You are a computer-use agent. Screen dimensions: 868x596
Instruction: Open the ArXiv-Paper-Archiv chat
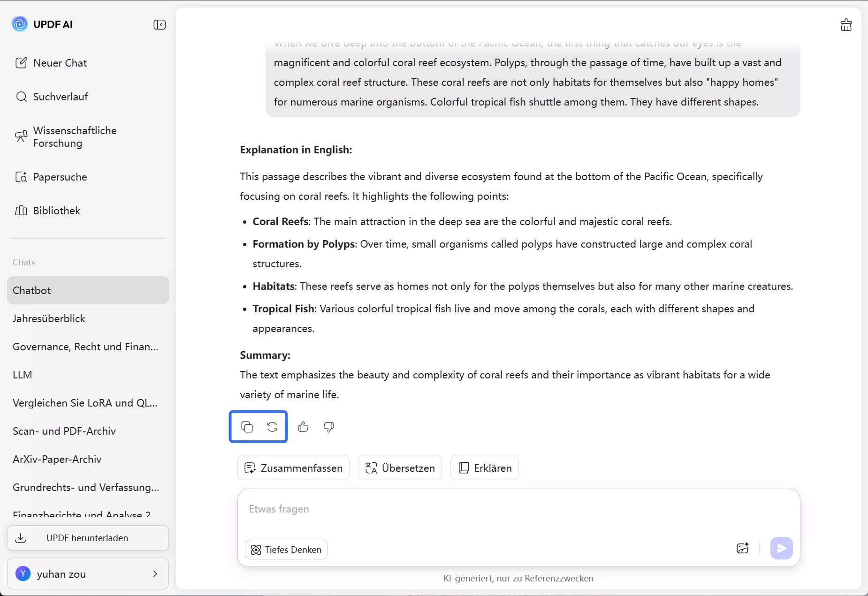[88, 459]
